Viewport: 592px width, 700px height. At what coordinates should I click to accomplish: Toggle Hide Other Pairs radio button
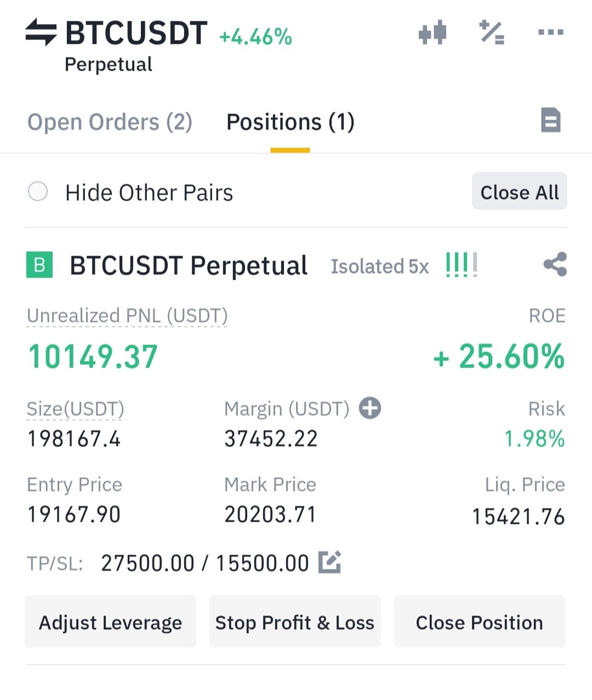pos(38,191)
